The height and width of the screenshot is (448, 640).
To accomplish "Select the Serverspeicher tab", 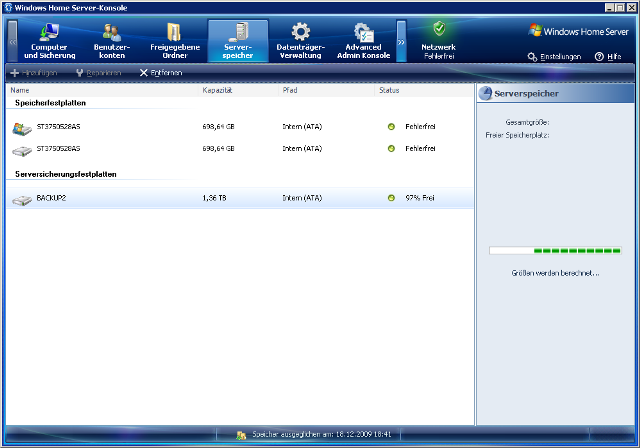I will 238,41.
